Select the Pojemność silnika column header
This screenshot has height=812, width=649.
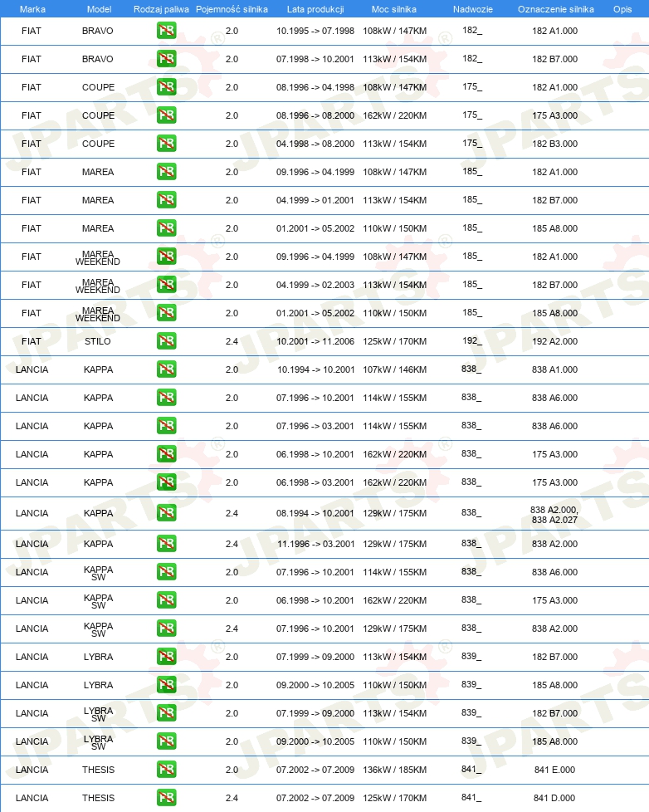[232, 9]
